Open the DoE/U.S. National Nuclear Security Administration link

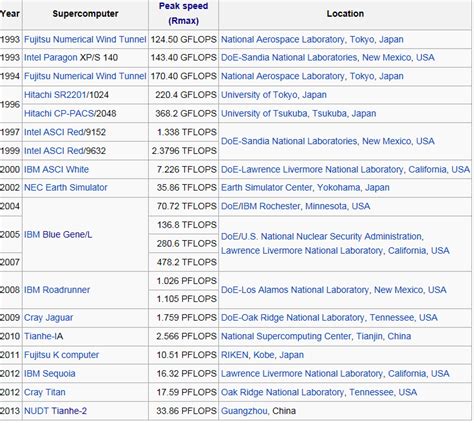pos(322,237)
